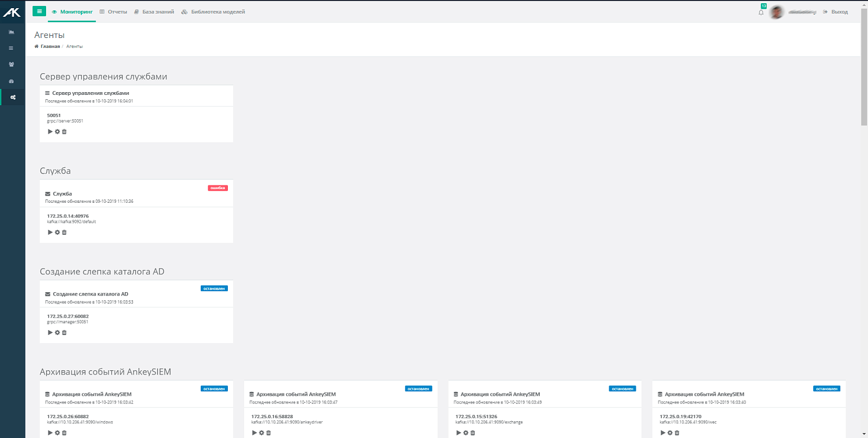Delete agent 172.25.0.19:42170 trash icon
868x438 pixels.
677,433
